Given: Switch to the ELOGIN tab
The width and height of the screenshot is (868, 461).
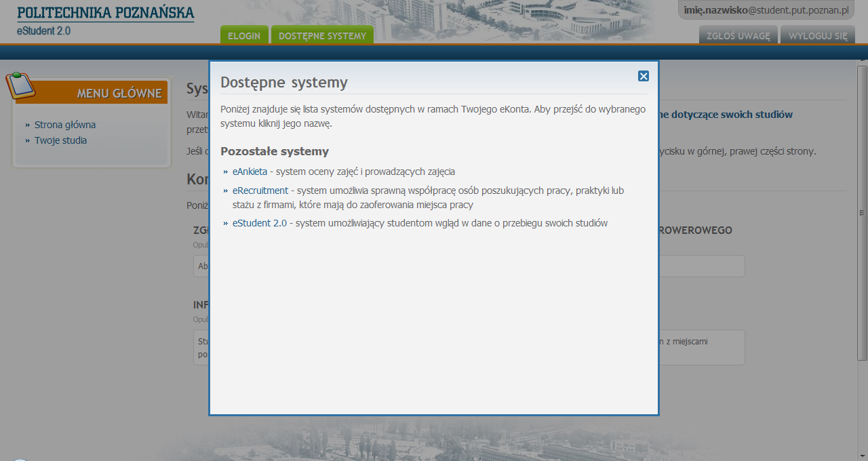Looking at the screenshot, I should coord(244,35).
